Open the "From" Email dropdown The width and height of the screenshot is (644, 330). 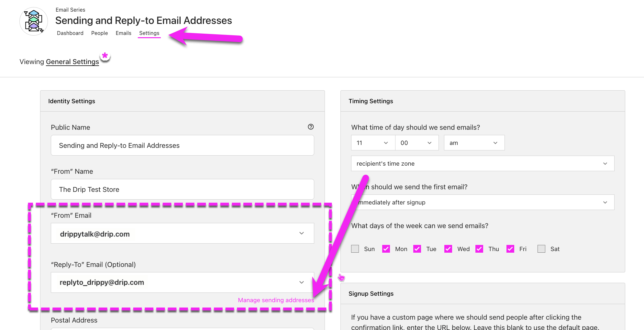click(x=183, y=233)
